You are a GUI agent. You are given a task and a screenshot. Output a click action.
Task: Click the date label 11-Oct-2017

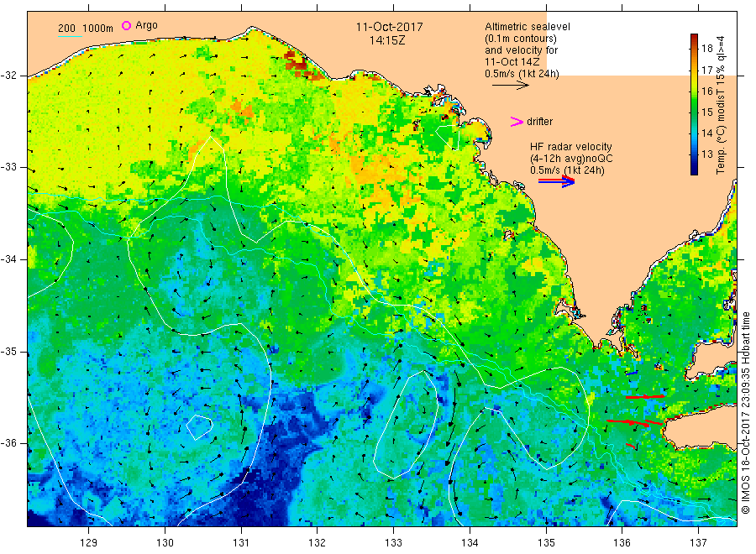click(389, 27)
